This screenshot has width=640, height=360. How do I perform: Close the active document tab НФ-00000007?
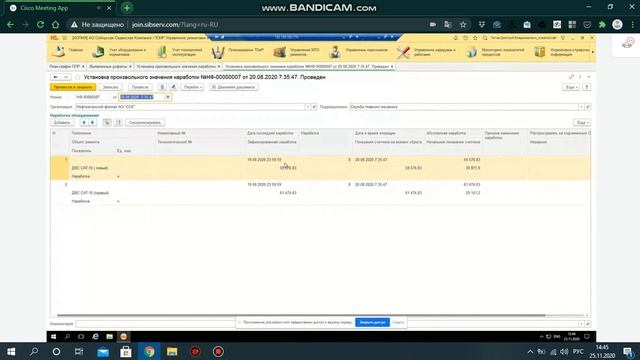coord(392,67)
